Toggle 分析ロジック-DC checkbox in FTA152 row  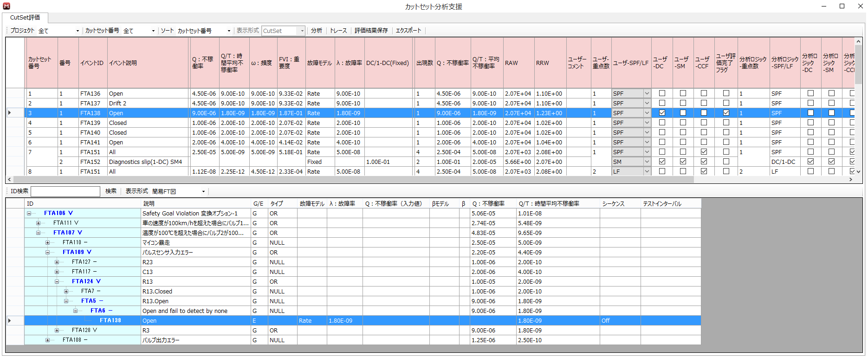(x=810, y=162)
